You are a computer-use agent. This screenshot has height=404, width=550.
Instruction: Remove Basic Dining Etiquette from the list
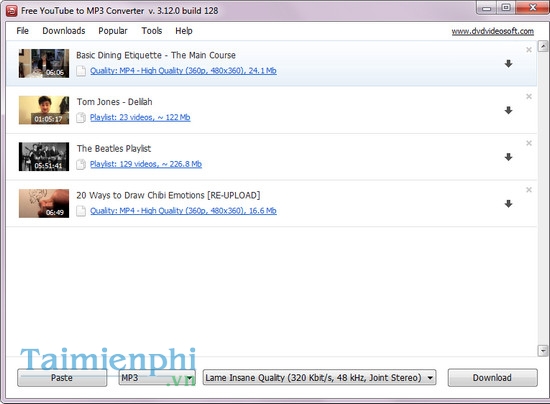(x=529, y=50)
